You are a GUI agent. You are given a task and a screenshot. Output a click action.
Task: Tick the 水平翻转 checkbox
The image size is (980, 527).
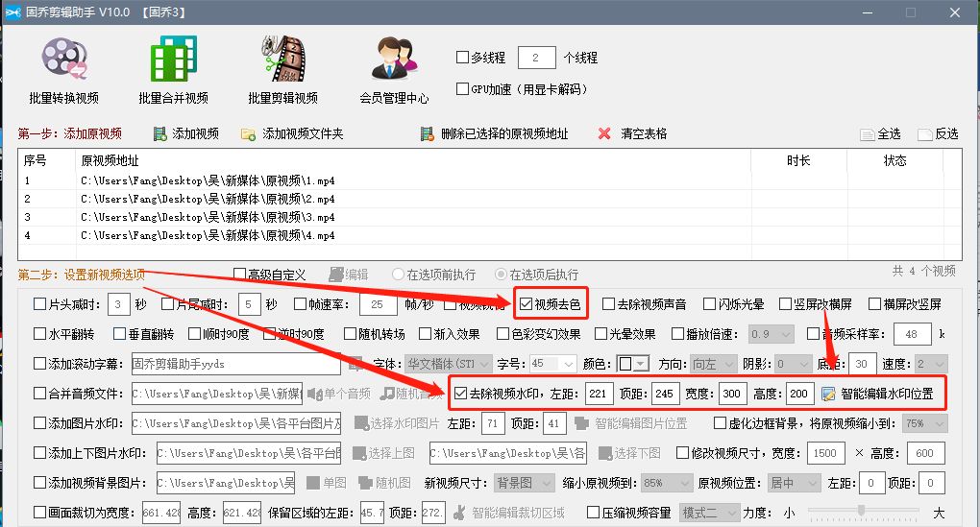pos(40,333)
